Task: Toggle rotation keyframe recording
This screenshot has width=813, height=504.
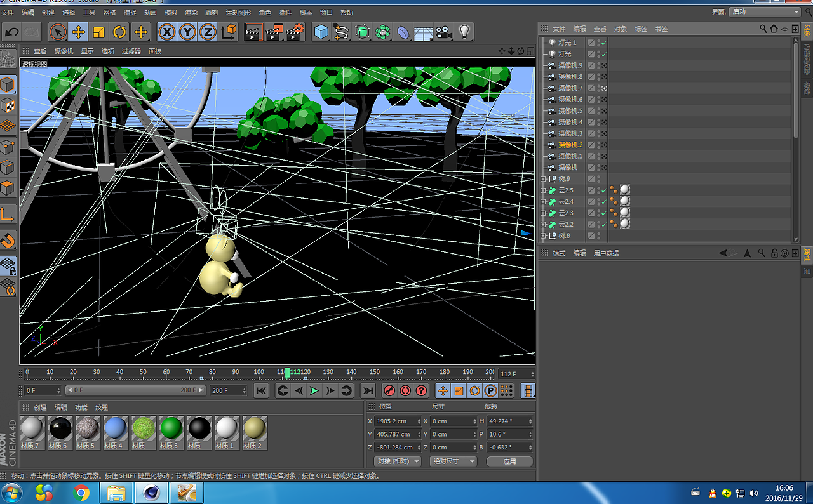Action: pos(475,391)
